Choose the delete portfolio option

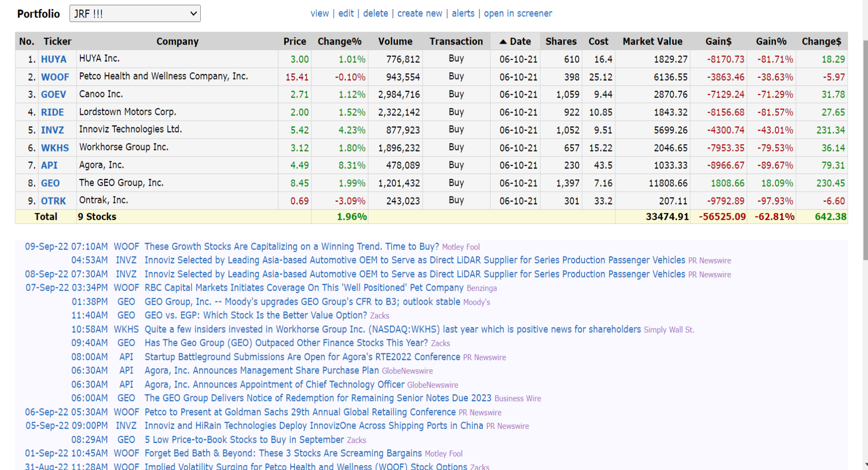376,14
